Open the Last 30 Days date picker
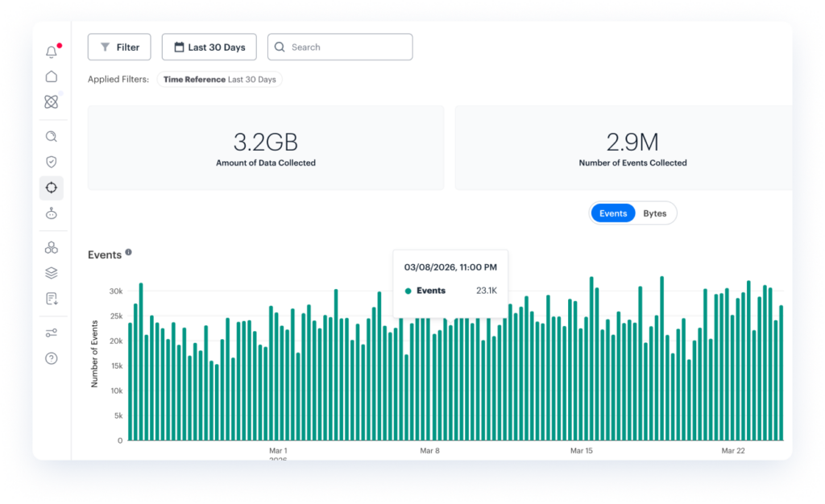 [209, 48]
